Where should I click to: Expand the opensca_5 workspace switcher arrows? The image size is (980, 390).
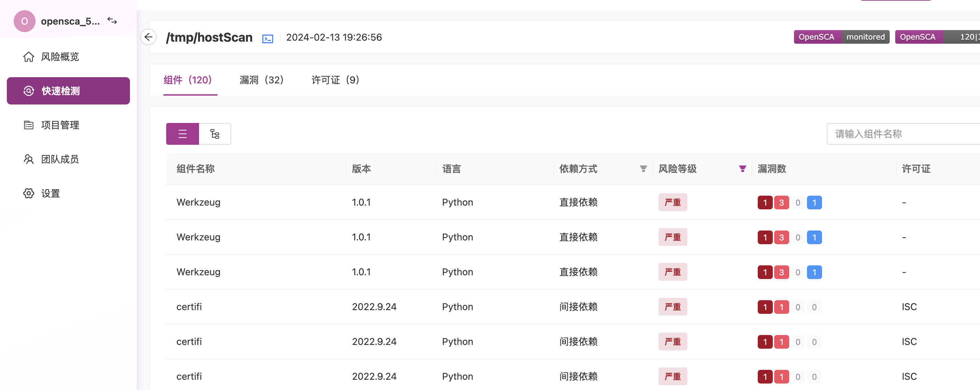coord(112,21)
